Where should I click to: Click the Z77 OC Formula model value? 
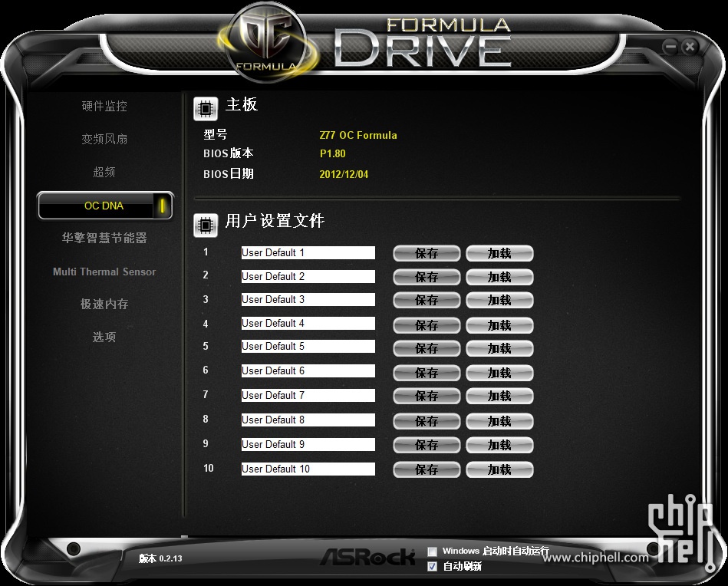tap(358, 135)
